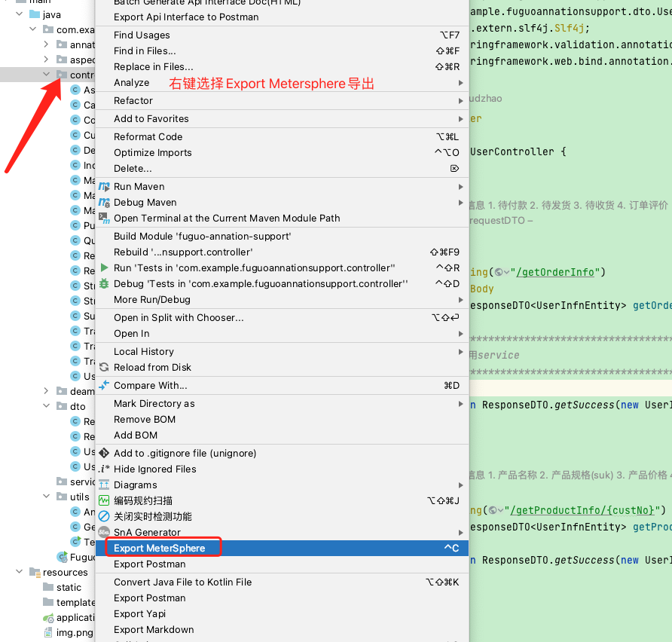Expand Local History submenu arrow
The height and width of the screenshot is (642, 672).
coord(461,351)
